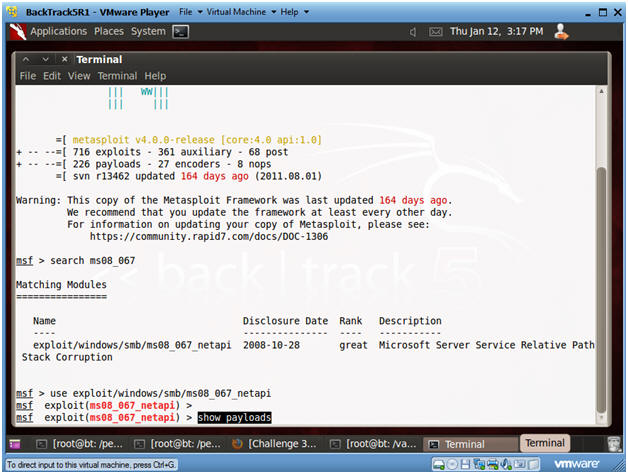
Task: Click the VMware Player window icon
Action: tap(12, 12)
